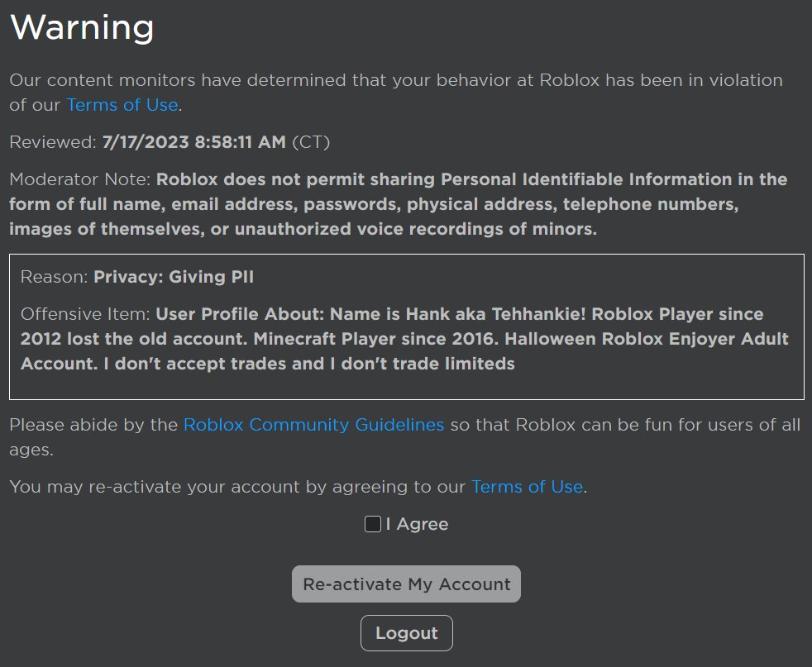812x667 pixels.
Task: Click the reviewed date 7/17/2023 8:58:11 AM
Action: (x=194, y=142)
